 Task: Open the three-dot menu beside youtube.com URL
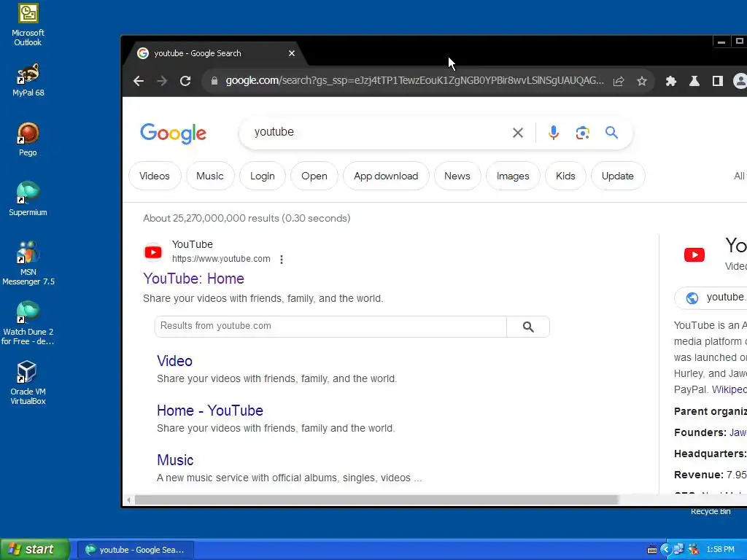tap(282, 260)
